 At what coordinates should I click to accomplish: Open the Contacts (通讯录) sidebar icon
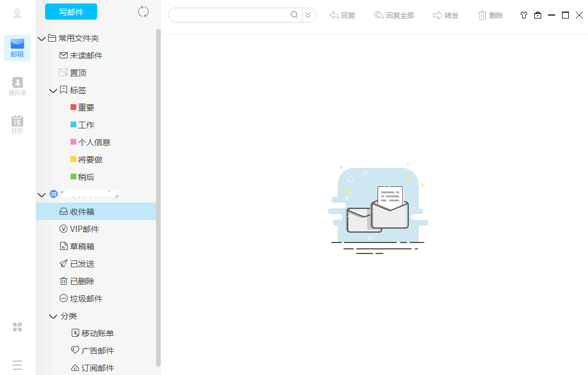pos(17,84)
